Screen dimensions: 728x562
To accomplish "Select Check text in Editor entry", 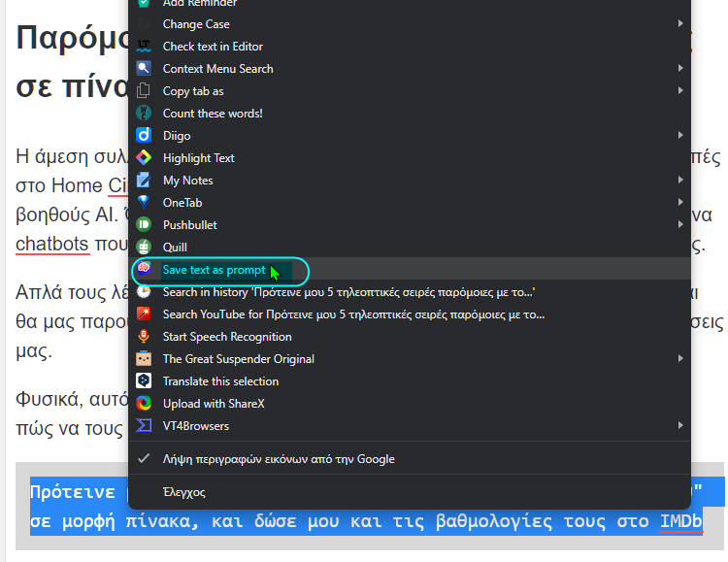I will (x=410, y=47).
